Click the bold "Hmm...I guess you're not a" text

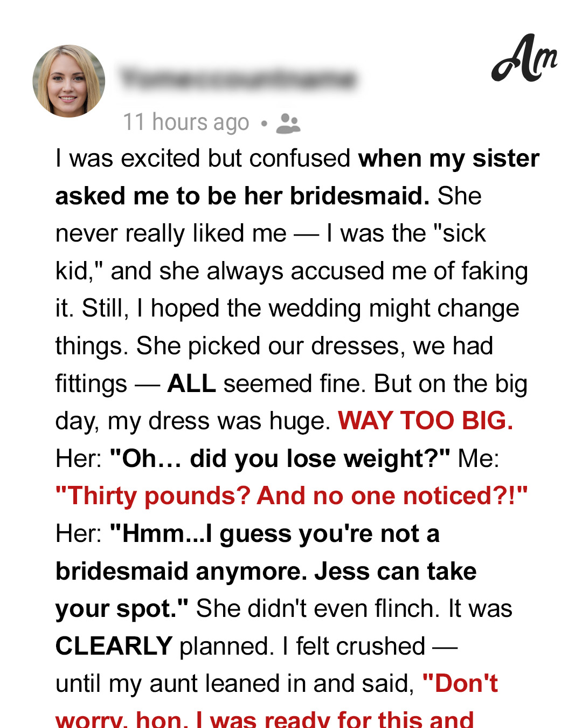(x=274, y=534)
